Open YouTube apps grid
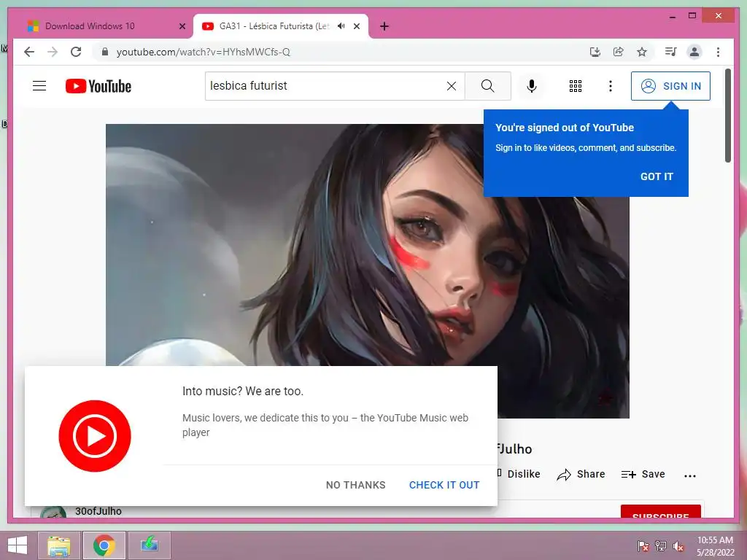Viewport: 747px width, 560px height. 575,86
